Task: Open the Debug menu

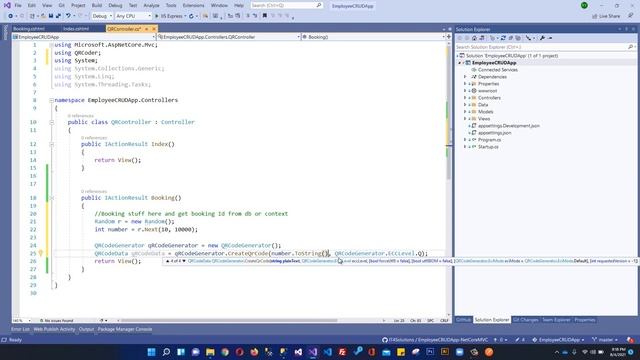Action: tap(115, 5)
